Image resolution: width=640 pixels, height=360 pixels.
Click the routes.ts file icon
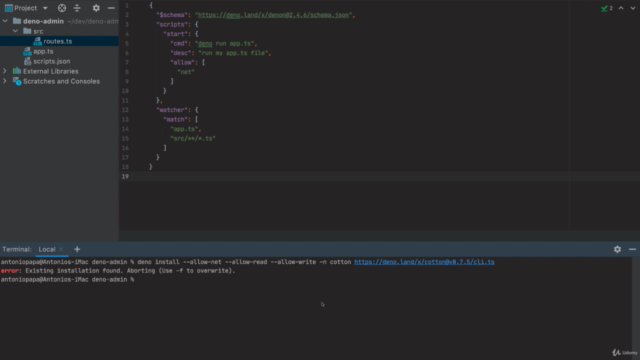[x=38, y=41]
